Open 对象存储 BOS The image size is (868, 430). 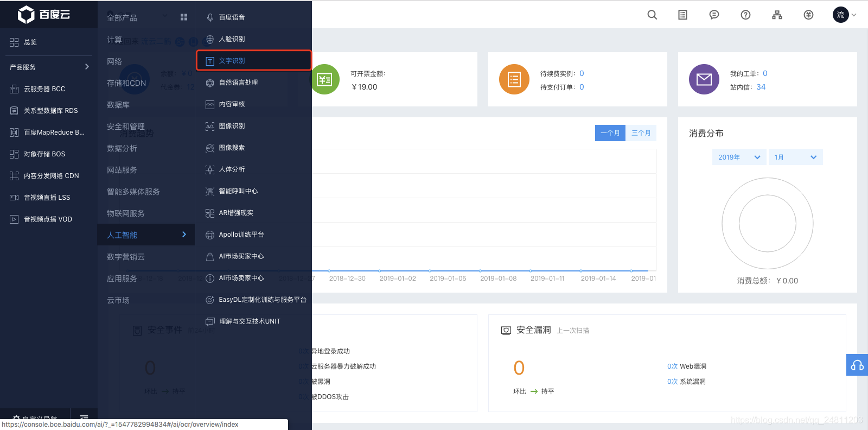[49, 154]
